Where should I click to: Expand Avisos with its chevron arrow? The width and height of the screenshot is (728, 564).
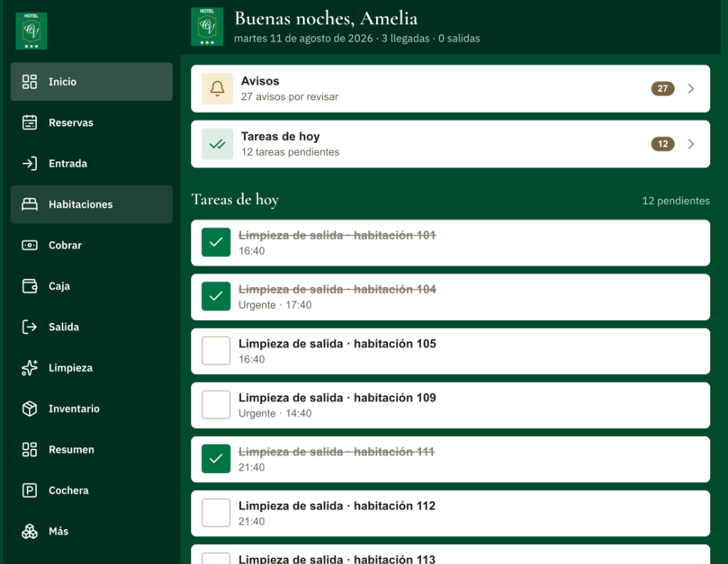(691, 89)
